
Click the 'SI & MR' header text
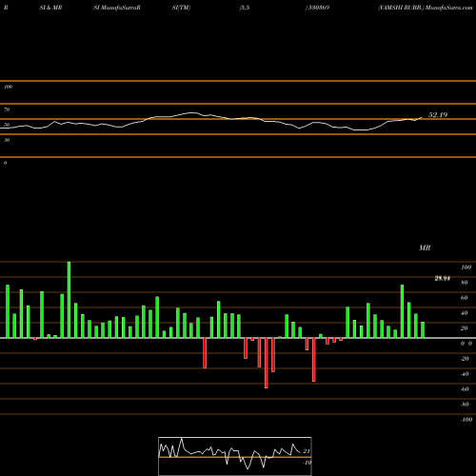(50, 8)
